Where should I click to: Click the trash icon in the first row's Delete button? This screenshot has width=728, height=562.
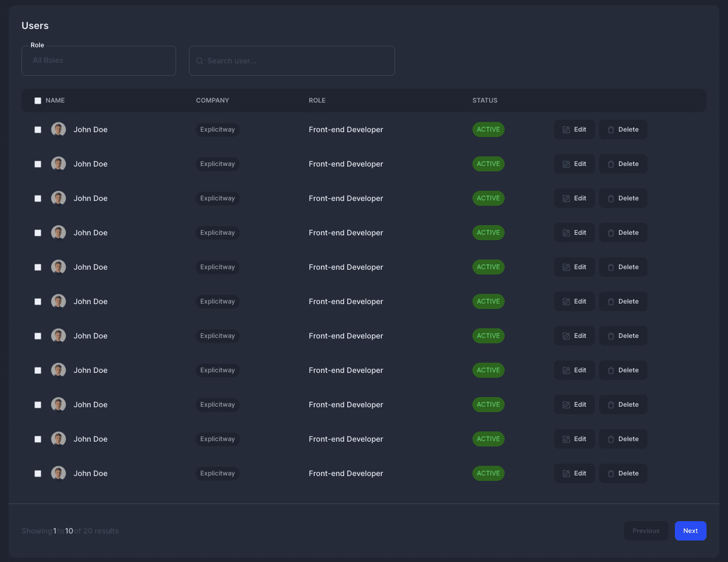[610, 129]
